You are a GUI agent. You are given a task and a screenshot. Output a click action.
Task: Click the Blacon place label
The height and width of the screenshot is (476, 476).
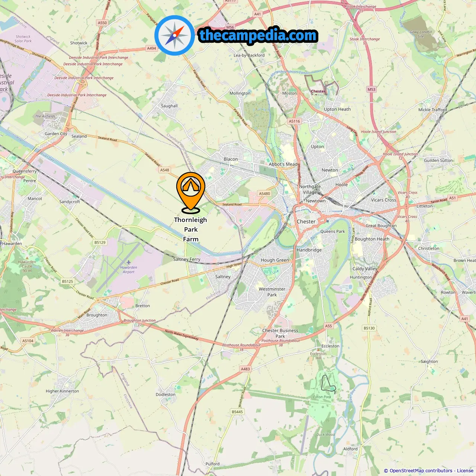231,159
